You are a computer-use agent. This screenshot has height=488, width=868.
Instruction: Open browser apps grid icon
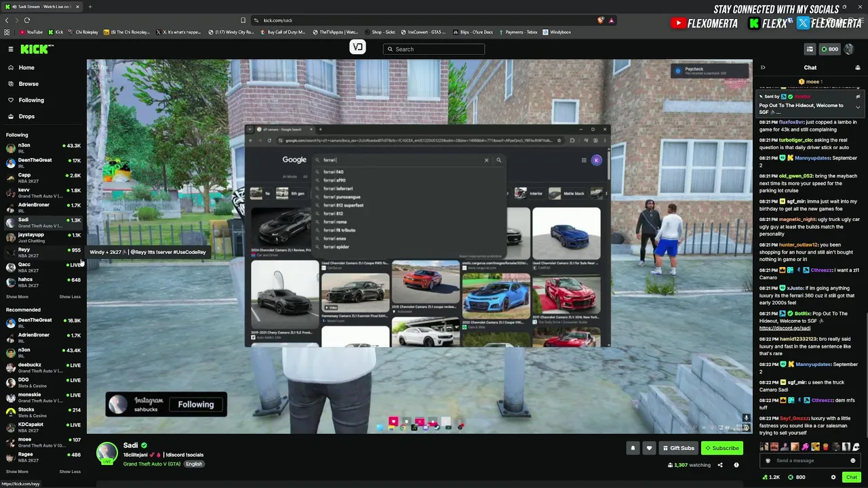[7, 32]
